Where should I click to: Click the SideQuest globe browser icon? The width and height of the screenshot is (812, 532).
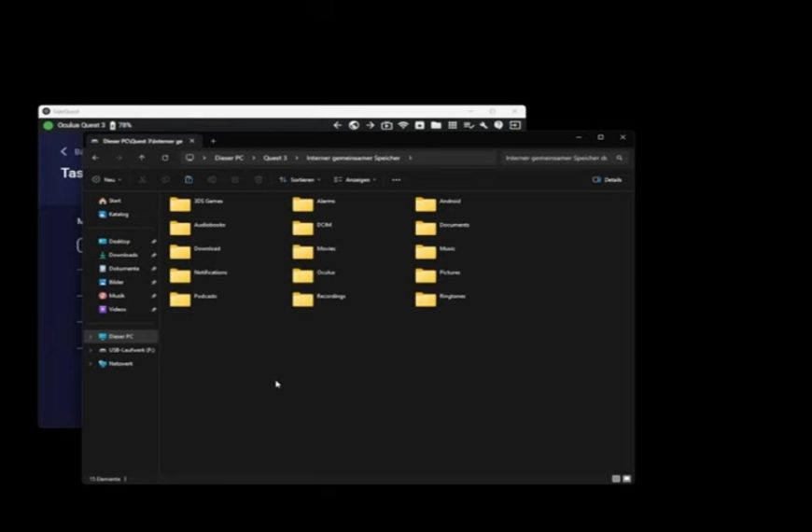[355, 125]
